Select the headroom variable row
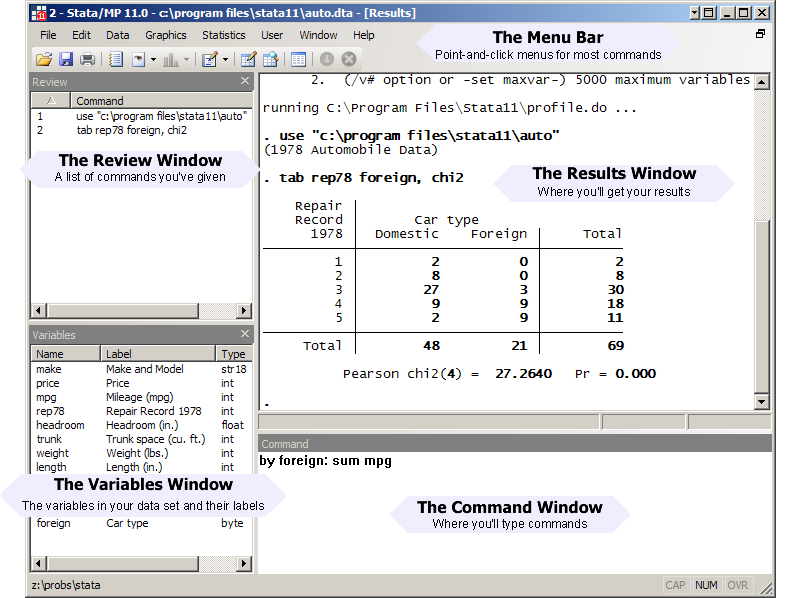The height and width of the screenshot is (598, 800). click(x=141, y=425)
